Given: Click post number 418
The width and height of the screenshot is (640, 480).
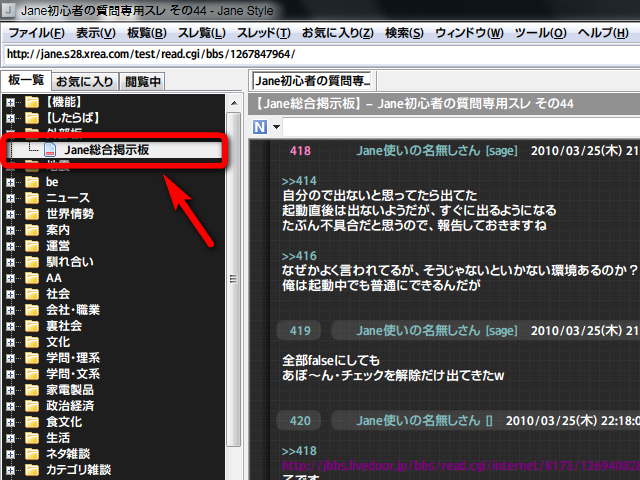Looking at the screenshot, I should point(300,151).
